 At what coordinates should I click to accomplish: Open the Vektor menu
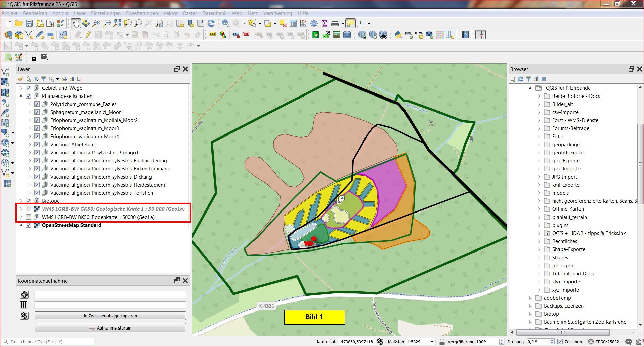tap(170, 13)
